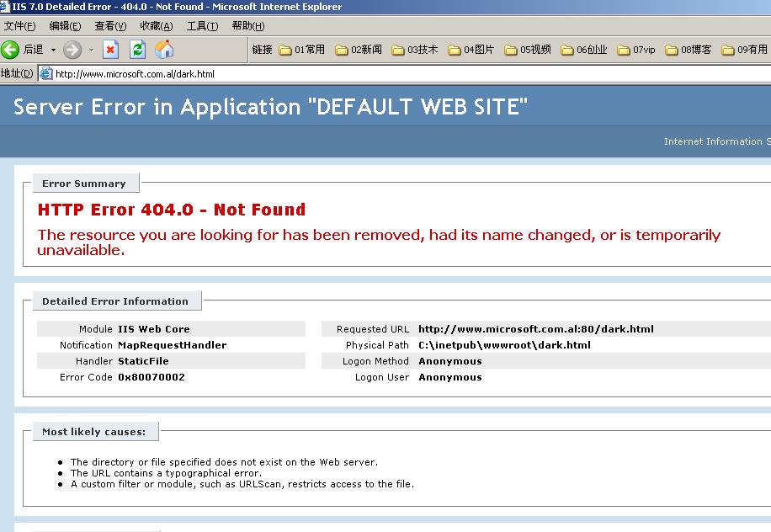Expand the Forward button history dropdown
The image size is (771, 532).
tap(91, 50)
